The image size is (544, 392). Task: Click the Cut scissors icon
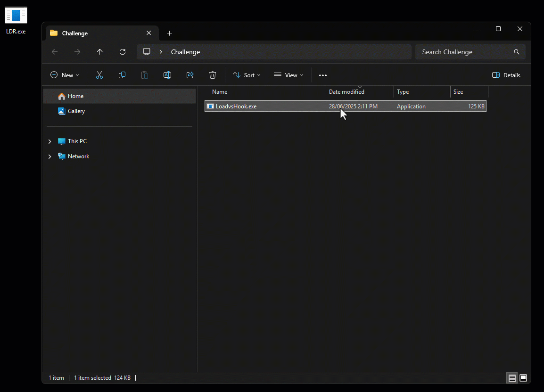pos(99,75)
